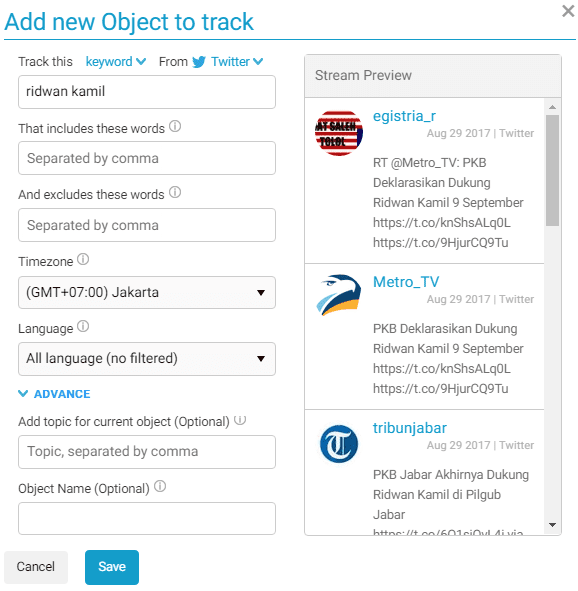The height and width of the screenshot is (591, 578).
Task: Click the Language info icon
Action: 83,326
